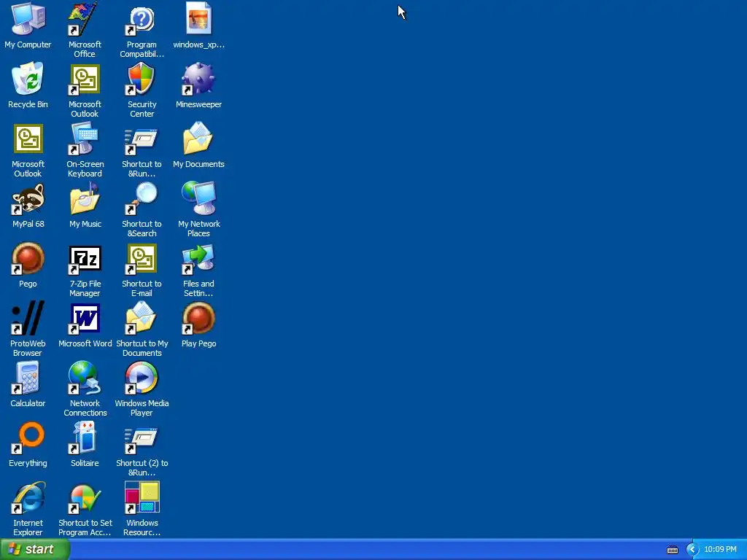Select the Shortcut to My Documents icon
Image resolution: width=747 pixels, height=560 pixels.
pos(142,318)
